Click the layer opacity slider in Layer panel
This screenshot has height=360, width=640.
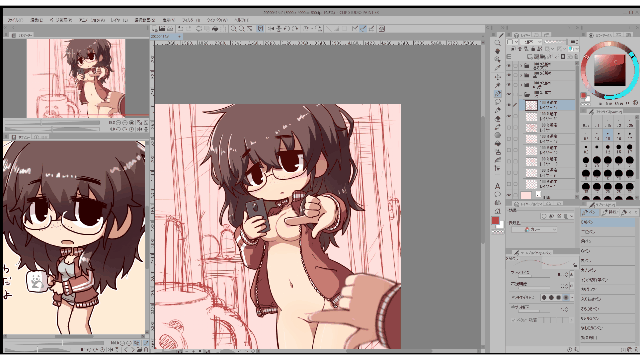[555, 42]
